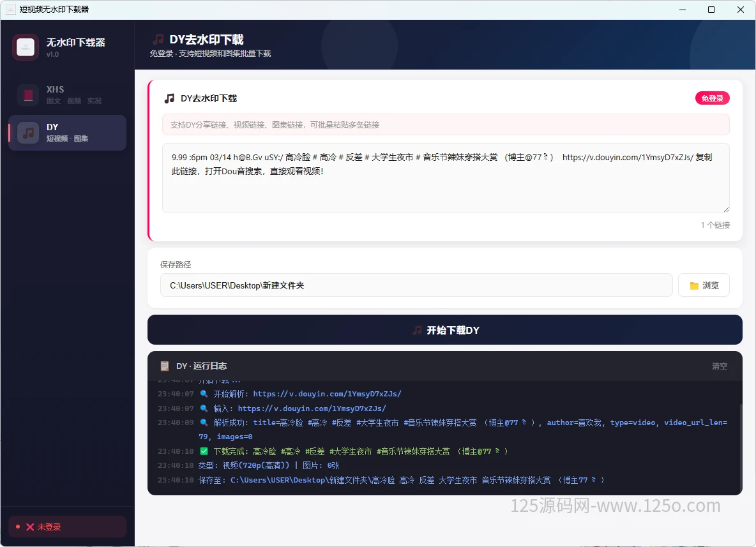Maximize the downloader window
Image resolution: width=756 pixels, height=547 pixels.
[x=711, y=10]
